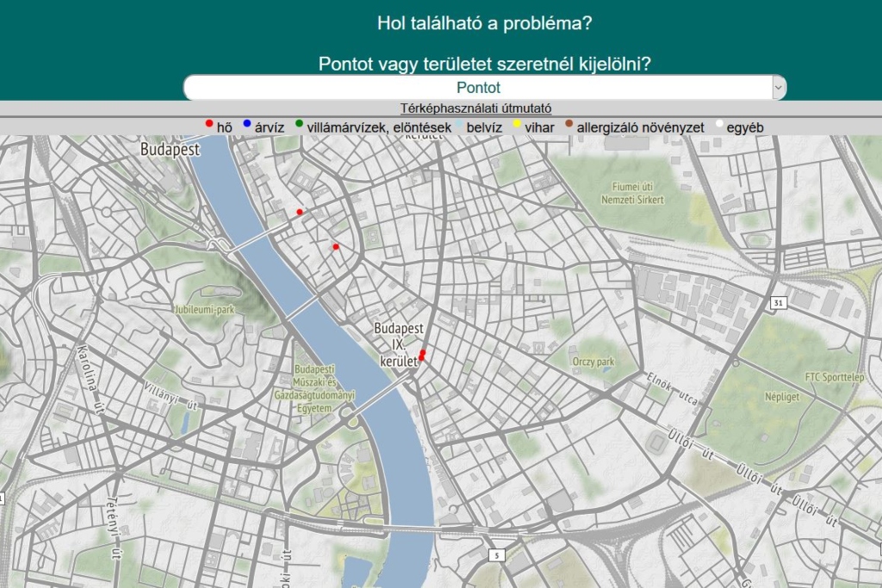The height and width of the screenshot is (588, 882).
Task: Click the egyéb legend text
Action: [x=745, y=127]
